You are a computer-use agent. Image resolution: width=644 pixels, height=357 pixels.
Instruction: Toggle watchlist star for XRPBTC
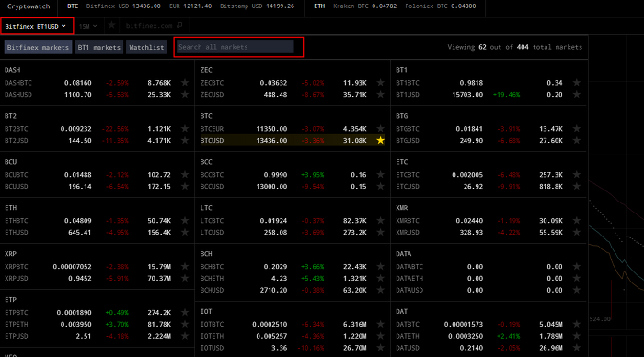tap(185, 267)
